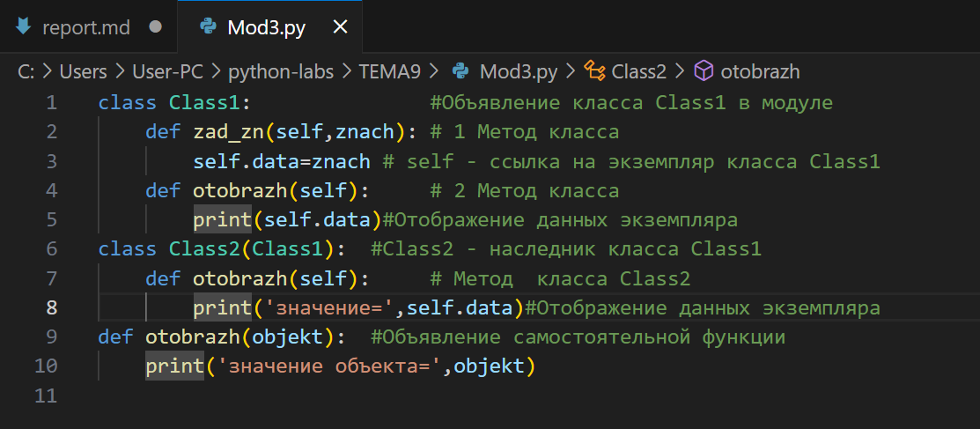
Task: Click the unsaved dot on report.md tab
Action: click(156, 27)
